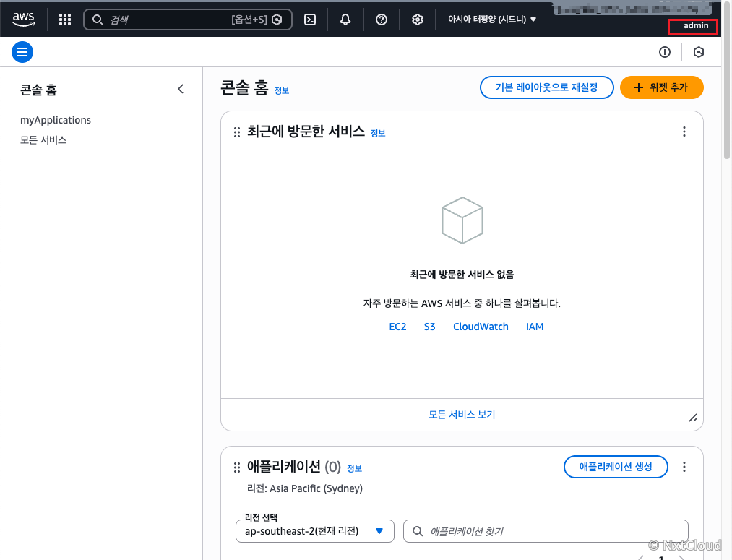The width and height of the screenshot is (732, 560).
Task: Grab the 최근에 방문한 서비스 widget drag handle
Action: [x=237, y=132]
